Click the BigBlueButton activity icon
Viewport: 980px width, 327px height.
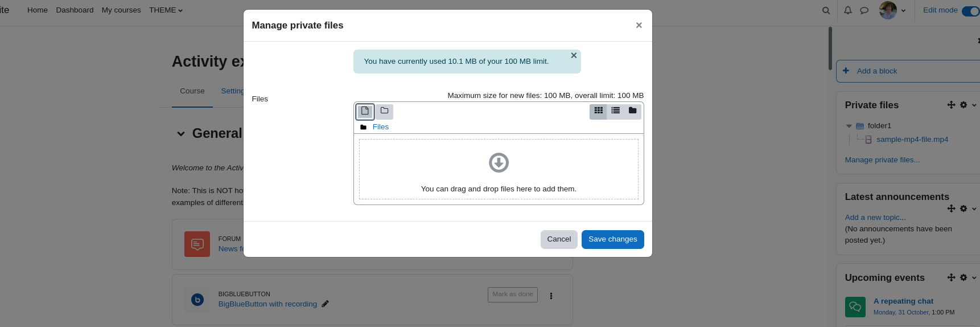pos(197,299)
